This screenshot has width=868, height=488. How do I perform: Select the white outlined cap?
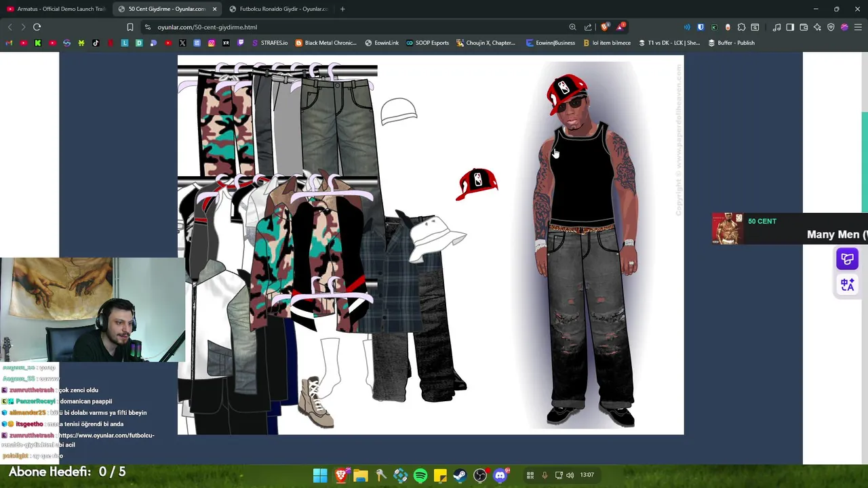pos(399,112)
